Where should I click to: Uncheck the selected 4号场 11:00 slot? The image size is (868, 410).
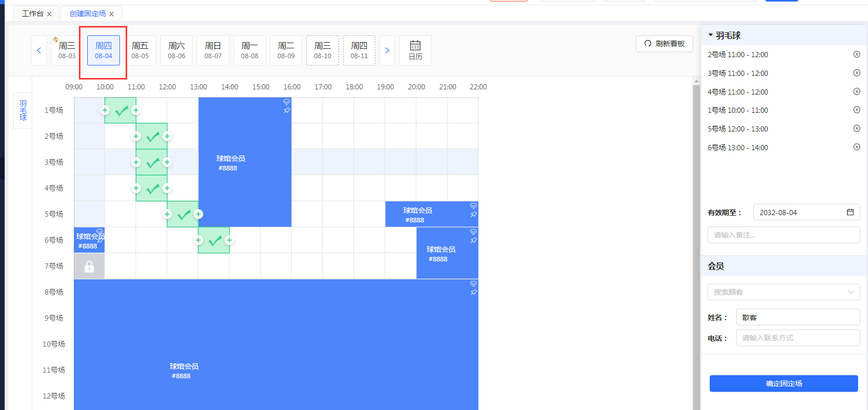pos(152,189)
